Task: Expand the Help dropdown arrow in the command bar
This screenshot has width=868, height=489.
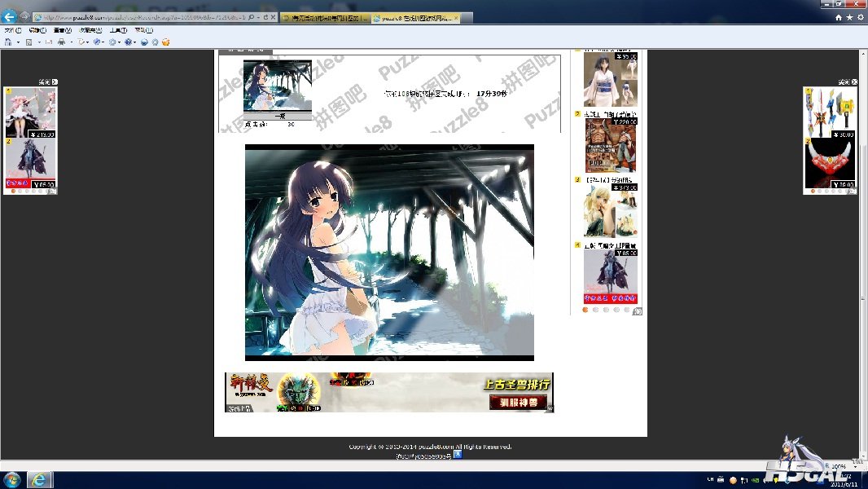Action: coord(134,42)
